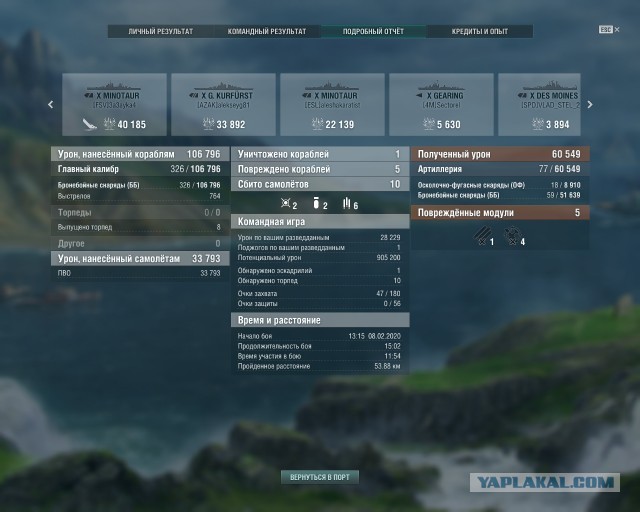The width and height of the screenshot is (640, 512).
Task: Click the Командная игра header
Action: click(x=320, y=222)
